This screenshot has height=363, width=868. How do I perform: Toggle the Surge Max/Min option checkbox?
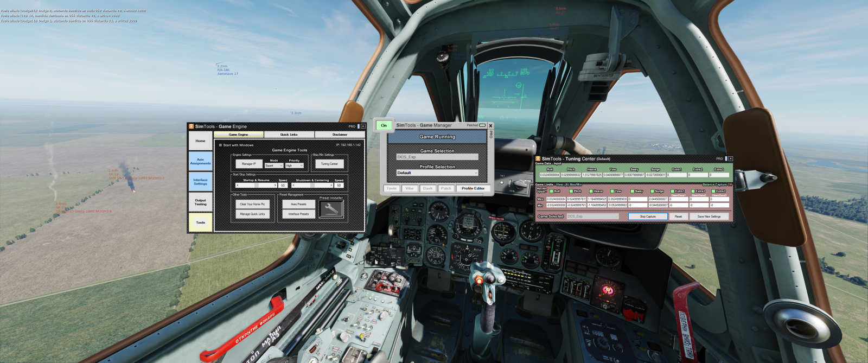tap(653, 191)
